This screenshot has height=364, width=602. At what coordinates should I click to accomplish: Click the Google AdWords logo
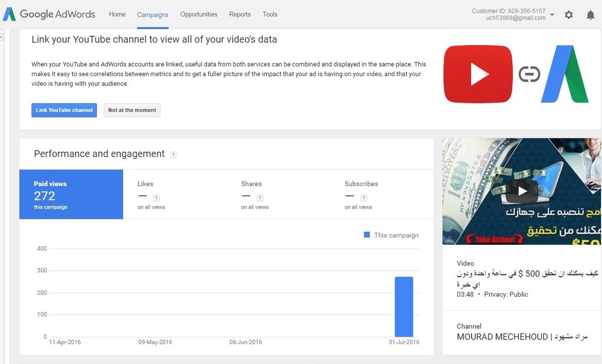coord(49,14)
